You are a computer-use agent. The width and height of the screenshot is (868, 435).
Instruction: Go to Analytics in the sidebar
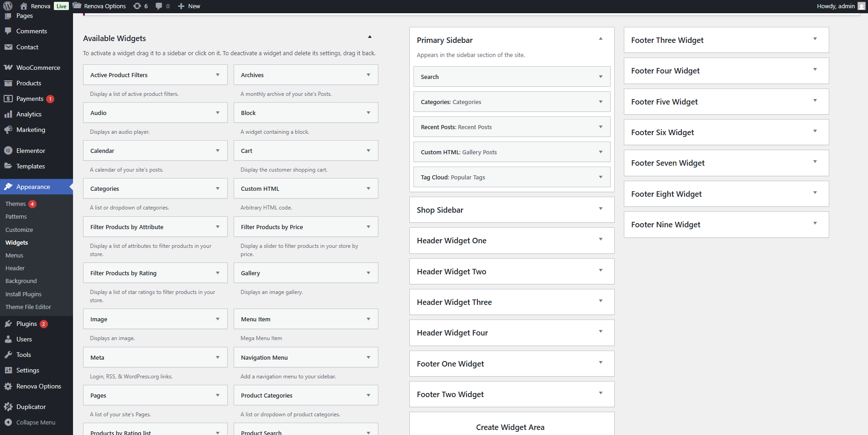point(29,114)
